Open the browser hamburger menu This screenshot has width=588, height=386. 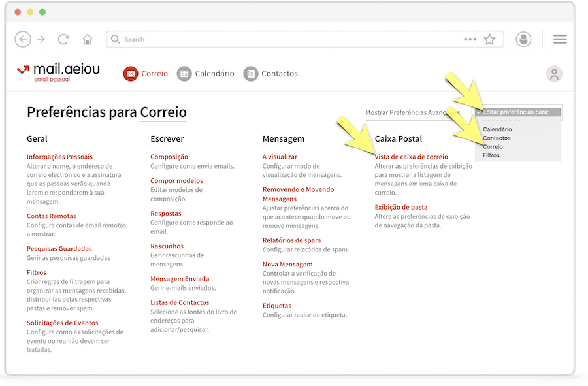tap(560, 39)
